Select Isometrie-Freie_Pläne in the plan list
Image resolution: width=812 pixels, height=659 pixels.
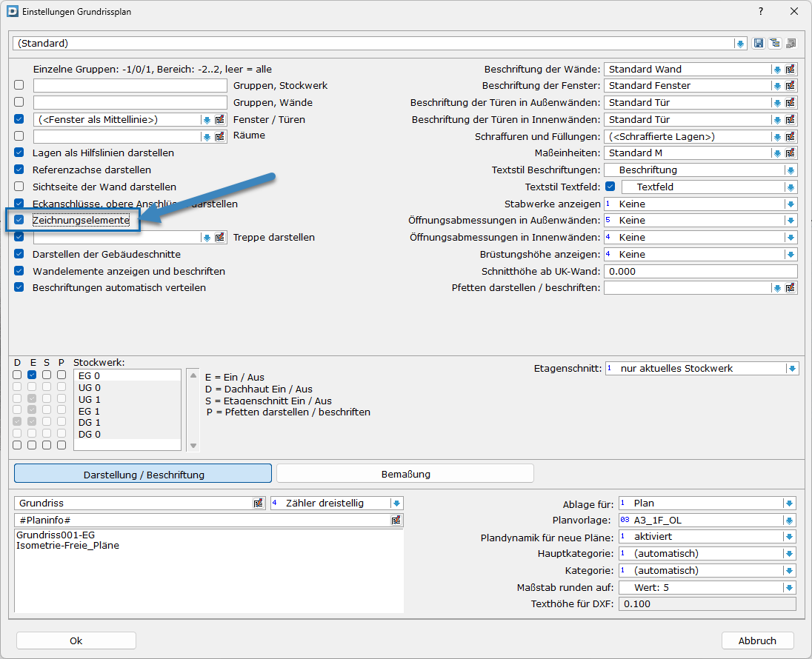click(x=67, y=546)
